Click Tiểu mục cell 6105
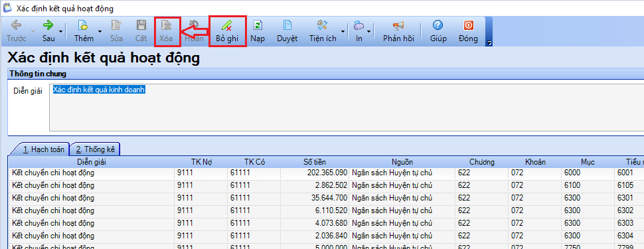644x249 pixels. tap(629, 185)
